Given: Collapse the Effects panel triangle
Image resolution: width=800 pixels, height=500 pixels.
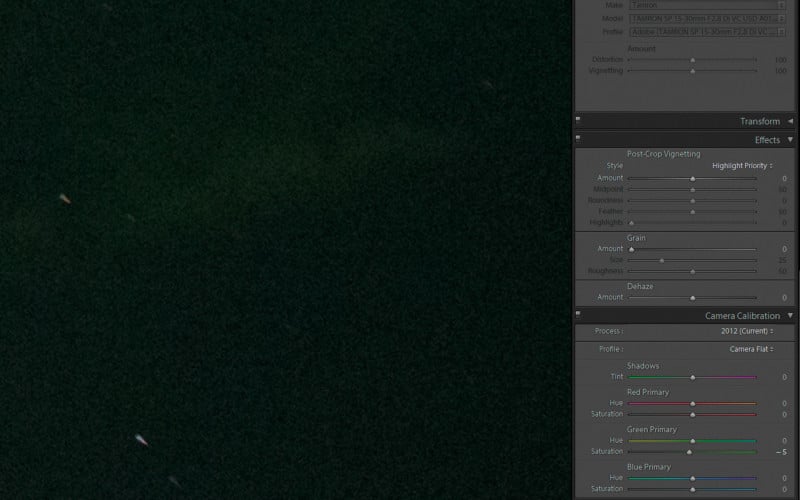Looking at the screenshot, I should tap(790, 140).
